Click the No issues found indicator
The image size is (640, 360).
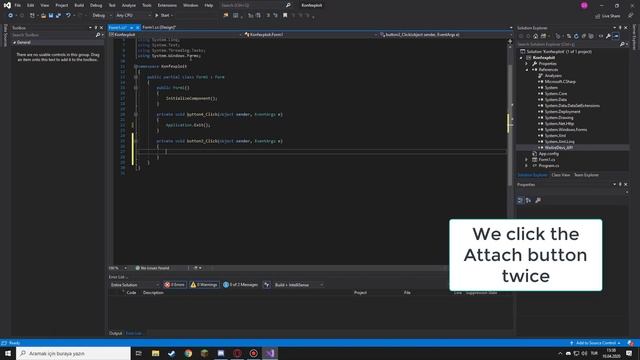pyautogui.click(x=152, y=268)
